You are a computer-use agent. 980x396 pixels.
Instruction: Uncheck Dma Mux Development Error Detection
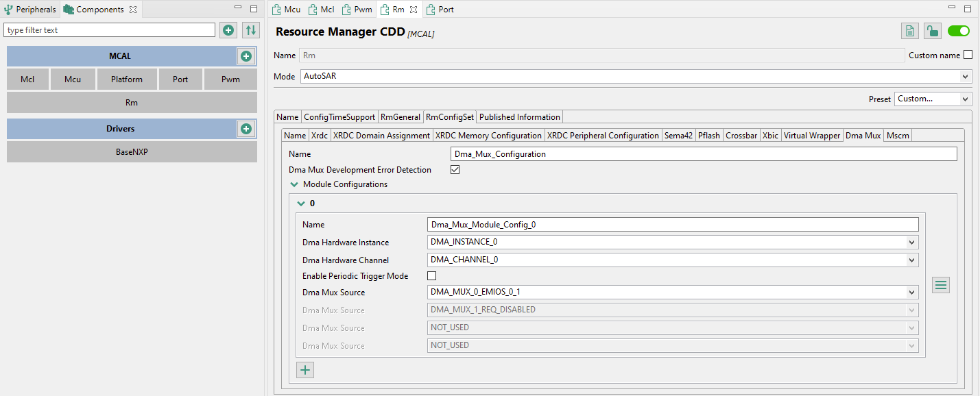(x=455, y=170)
